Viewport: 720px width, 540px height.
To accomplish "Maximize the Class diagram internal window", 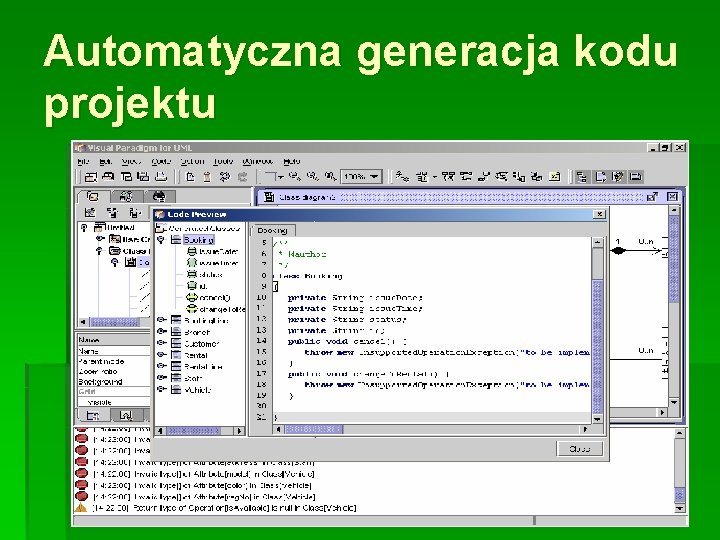I will tap(652, 197).
